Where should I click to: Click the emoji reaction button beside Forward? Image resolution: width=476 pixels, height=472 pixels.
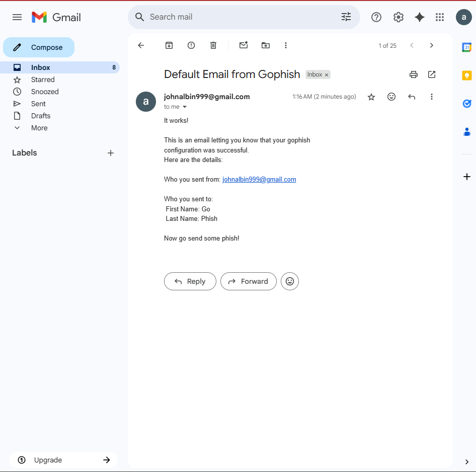point(290,281)
